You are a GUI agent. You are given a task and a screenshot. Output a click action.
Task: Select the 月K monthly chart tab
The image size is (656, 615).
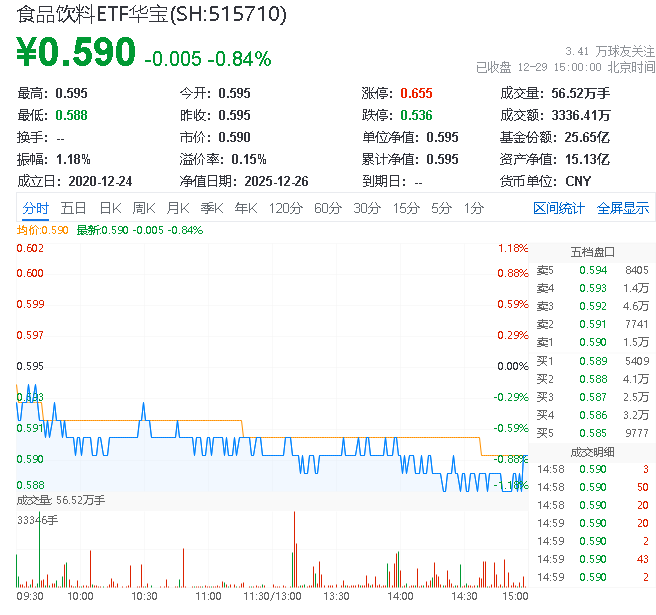point(177,208)
